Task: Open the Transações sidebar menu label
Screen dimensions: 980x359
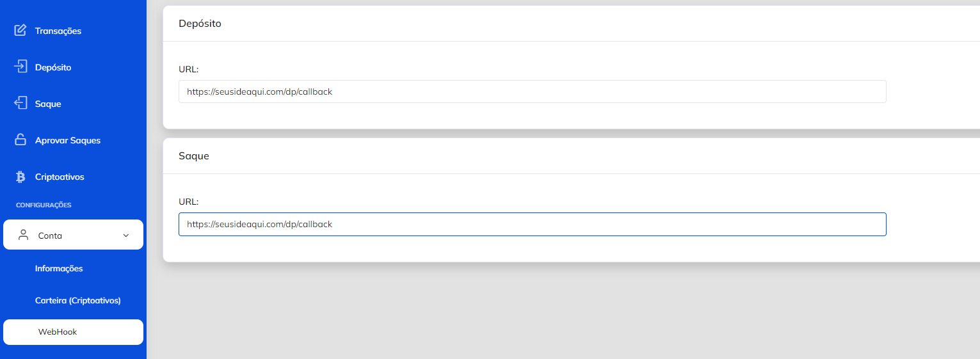Action: pyautogui.click(x=58, y=31)
